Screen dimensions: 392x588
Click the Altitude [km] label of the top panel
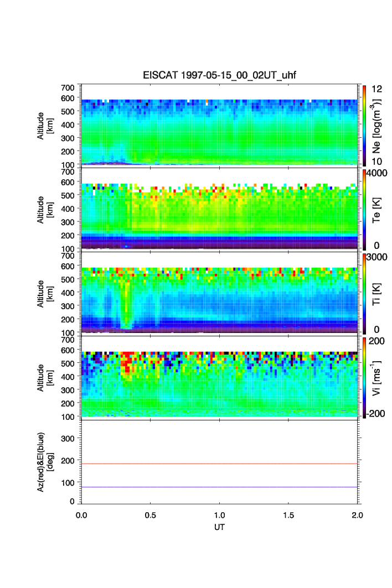tap(45, 126)
